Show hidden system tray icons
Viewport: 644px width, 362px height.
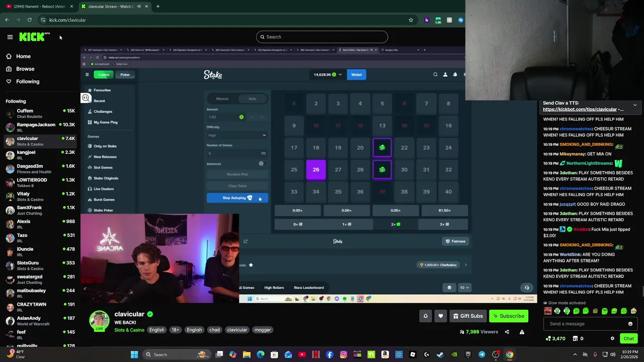[575, 354]
